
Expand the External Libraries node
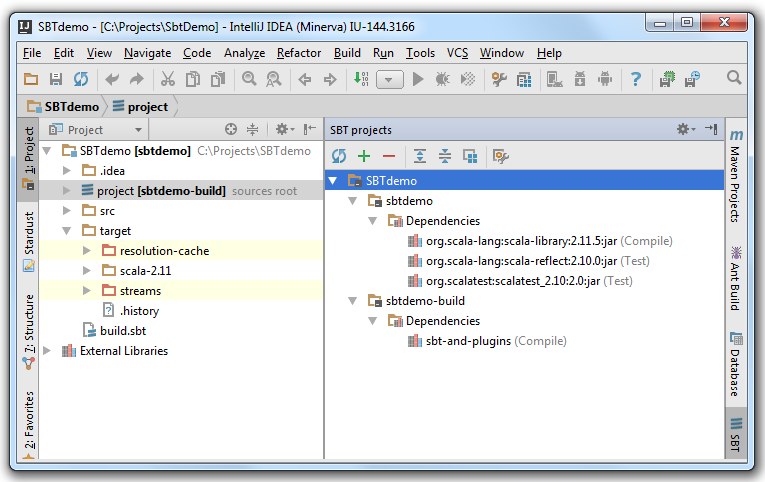[48, 351]
